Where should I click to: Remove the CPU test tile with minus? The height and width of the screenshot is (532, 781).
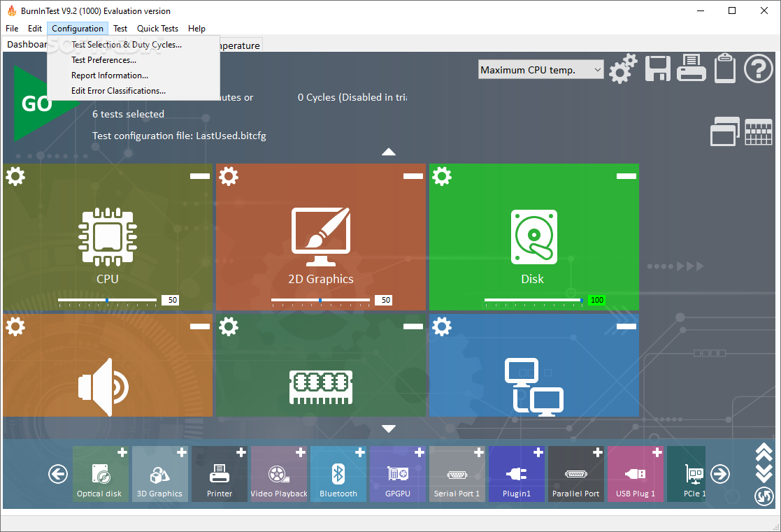(x=200, y=176)
